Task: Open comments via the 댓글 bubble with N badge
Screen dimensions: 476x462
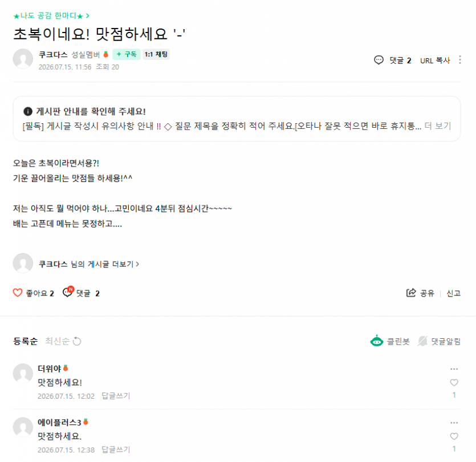Action: pos(68,292)
